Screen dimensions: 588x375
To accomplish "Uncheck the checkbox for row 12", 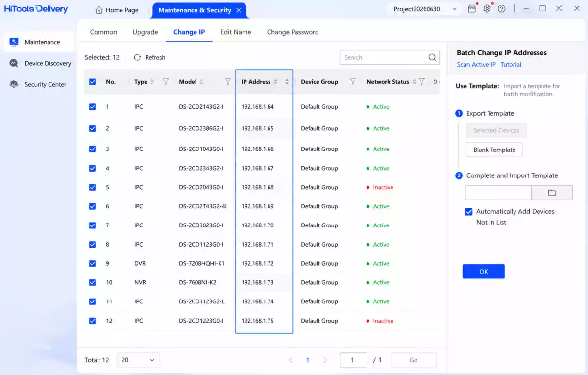I will (x=93, y=321).
